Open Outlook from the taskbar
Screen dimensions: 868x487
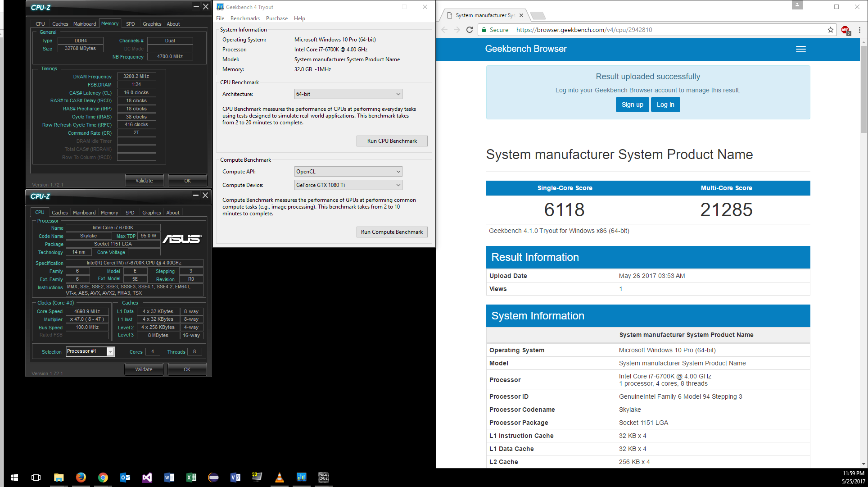point(125,477)
